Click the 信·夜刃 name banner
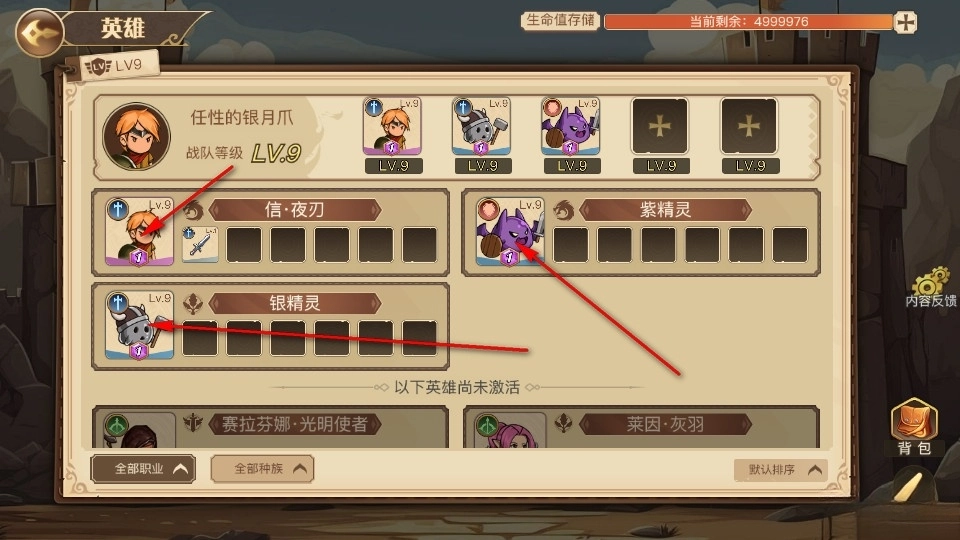The height and width of the screenshot is (540, 960). point(294,210)
